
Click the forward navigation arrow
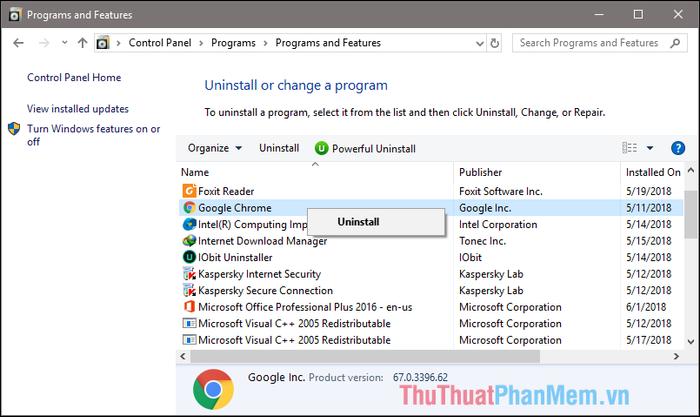[x=44, y=43]
